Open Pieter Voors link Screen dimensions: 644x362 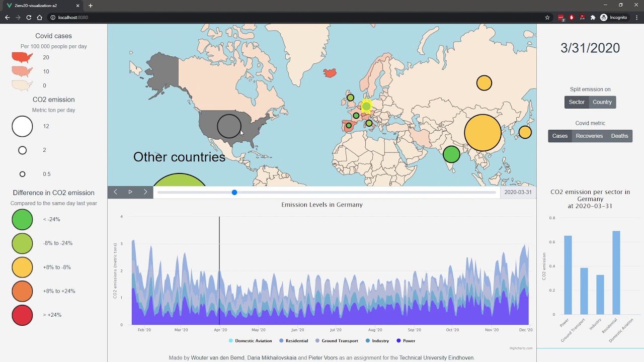point(323,358)
